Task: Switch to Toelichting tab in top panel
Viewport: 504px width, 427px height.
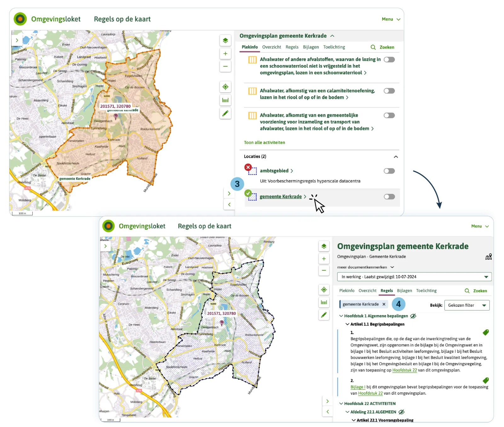Action: (334, 47)
